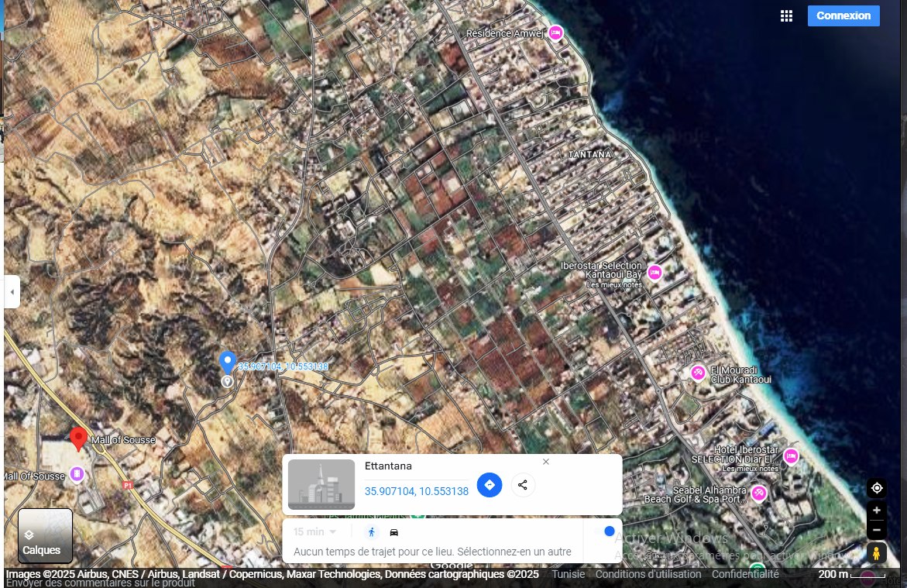Click the Iberostar Selection Kantaoui Bay hotel marker
907x588 pixels.
(654, 272)
